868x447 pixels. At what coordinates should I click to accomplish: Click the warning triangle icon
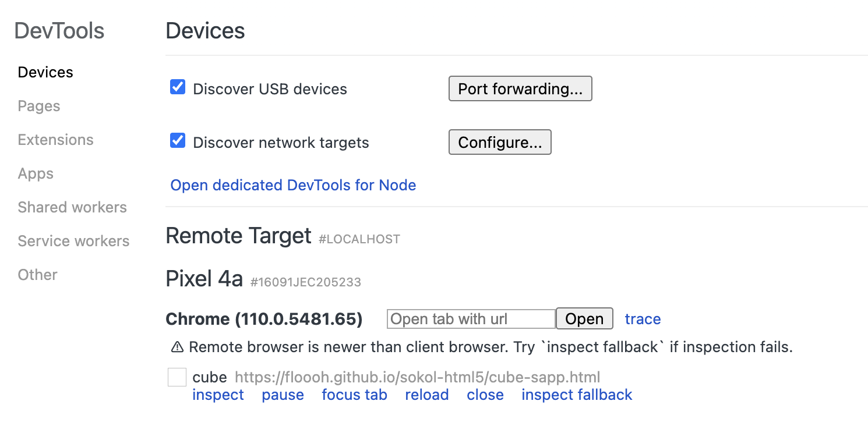click(x=177, y=346)
